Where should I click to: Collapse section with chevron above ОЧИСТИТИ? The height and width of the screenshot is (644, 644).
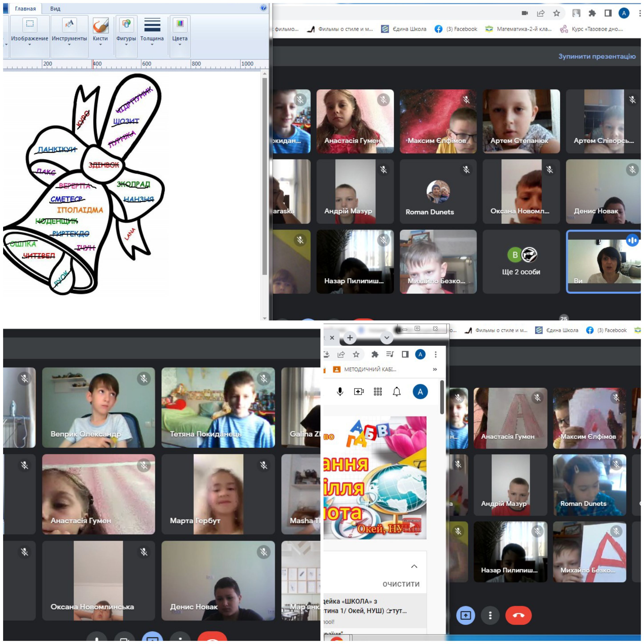tap(414, 566)
